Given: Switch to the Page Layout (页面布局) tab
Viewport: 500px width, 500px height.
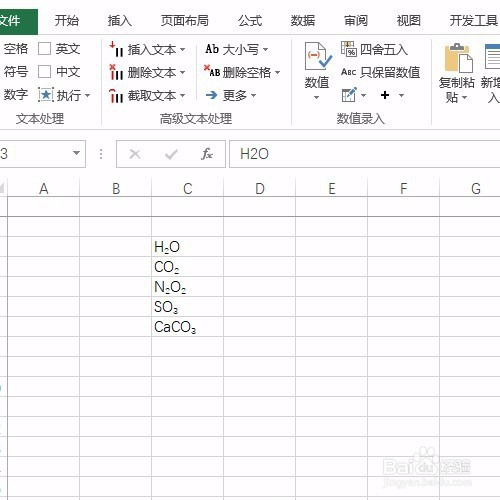Looking at the screenshot, I should [x=185, y=21].
